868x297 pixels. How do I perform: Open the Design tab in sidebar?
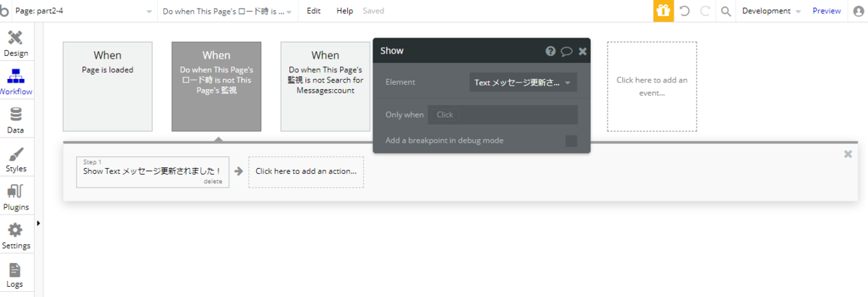tap(15, 44)
